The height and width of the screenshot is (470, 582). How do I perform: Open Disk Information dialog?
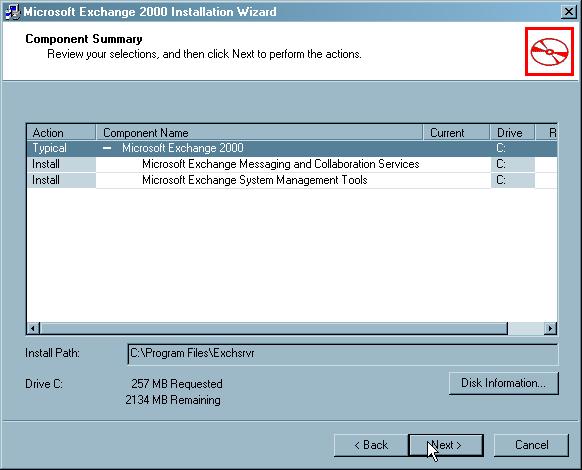point(503,383)
